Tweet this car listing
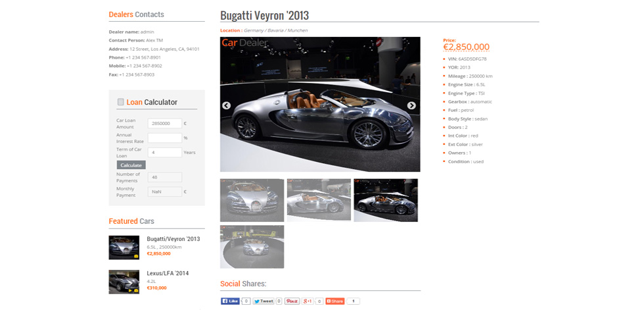This screenshot has width=644, height=310. tap(264, 301)
